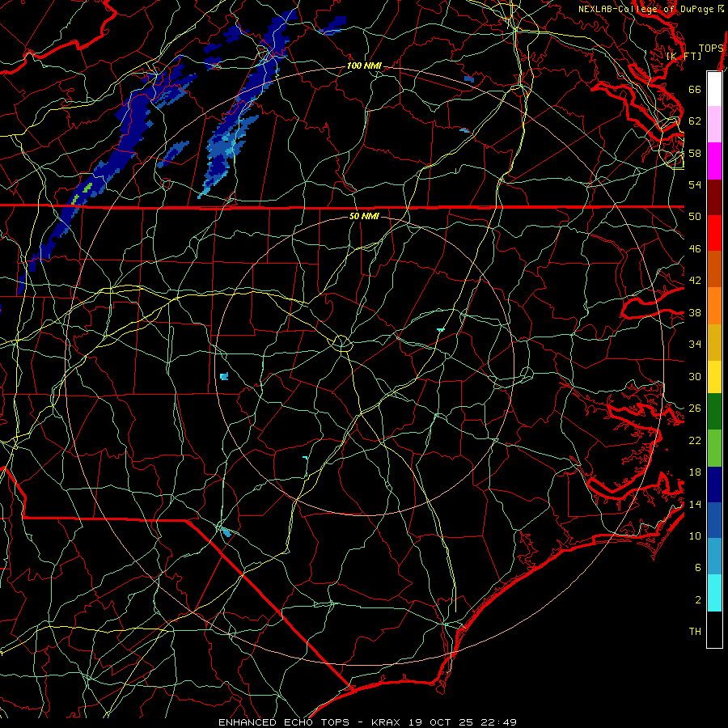The width and height of the screenshot is (728, 728).
Task: Select the dark green legend swatch
Action: pyautogui.click(x=714, y=412)
